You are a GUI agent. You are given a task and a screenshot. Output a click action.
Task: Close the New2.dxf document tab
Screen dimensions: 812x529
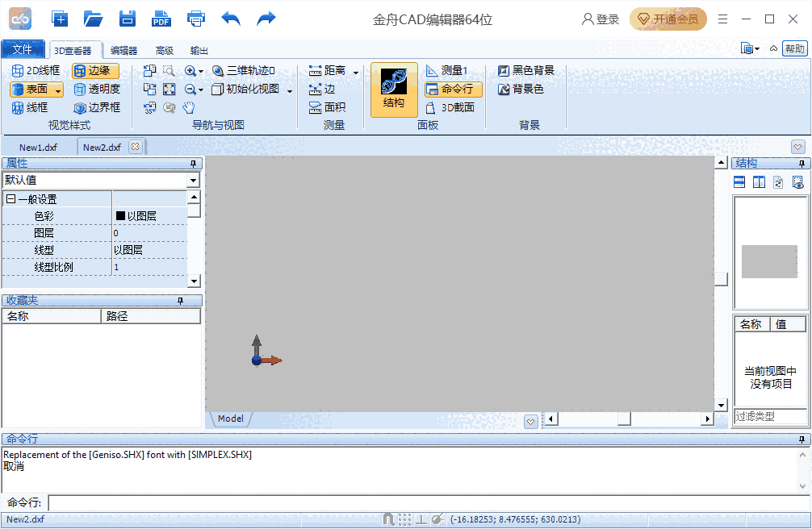click(135, 147)
